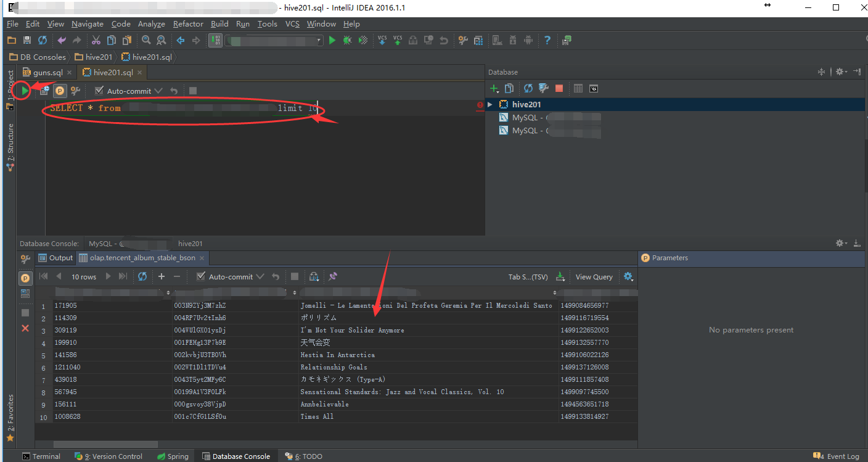Image resolution: width=868 pixels, height=462 pixels.
Task: Click VCS Update Project icon
Action: (x=382, y=40)
